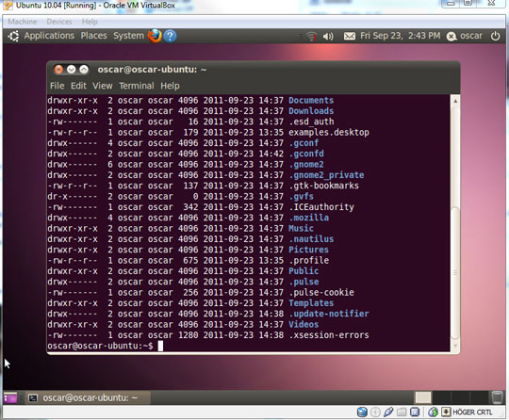Open the volume control speaker icon
This screenshot has height=420, width=509.
click(328, 36)
